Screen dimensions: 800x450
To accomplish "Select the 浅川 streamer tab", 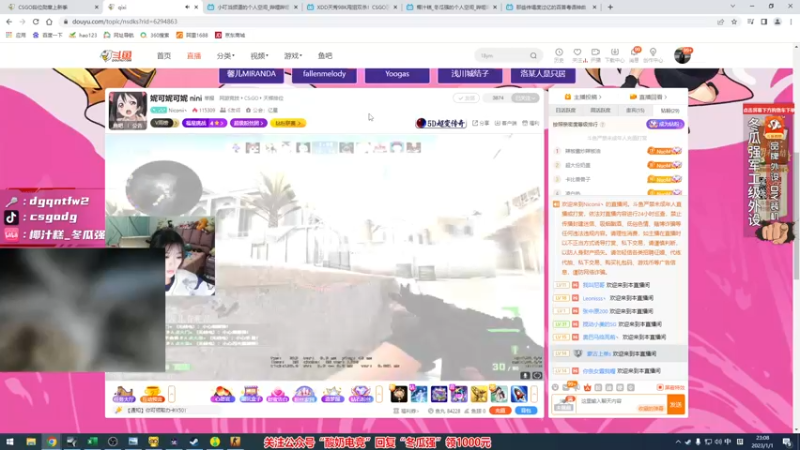I will 469,74.
